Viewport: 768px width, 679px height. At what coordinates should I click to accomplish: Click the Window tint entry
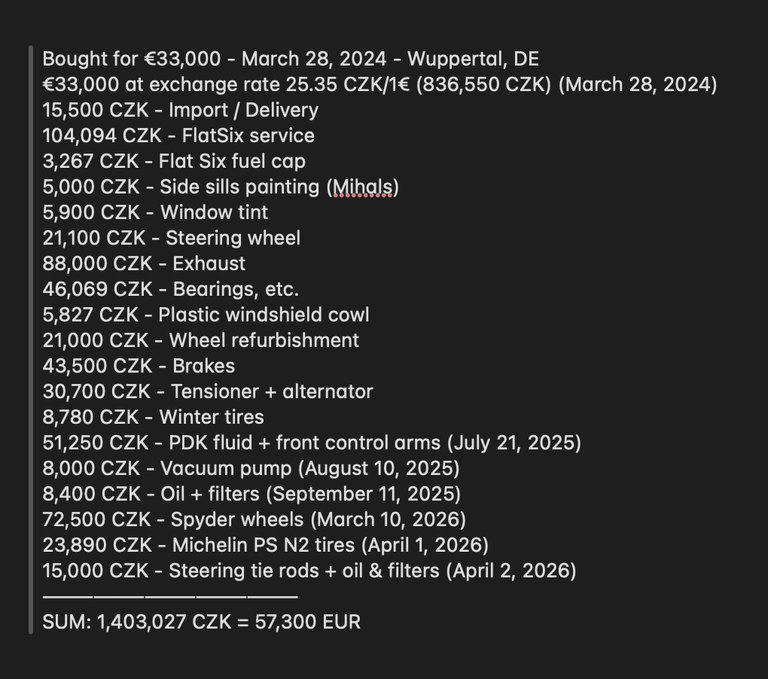click(155, 212)
